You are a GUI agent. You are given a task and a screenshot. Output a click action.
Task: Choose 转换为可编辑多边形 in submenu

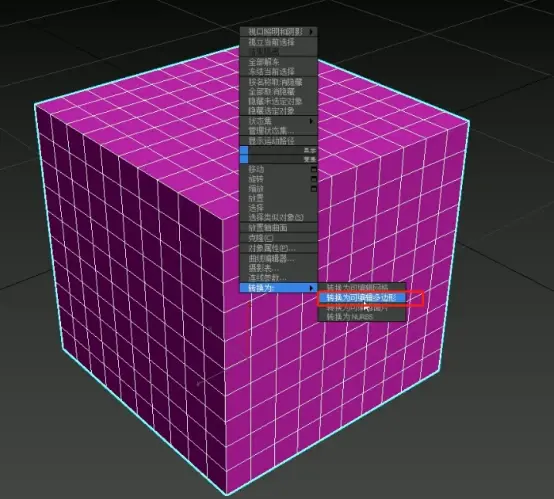pos(361,298)
